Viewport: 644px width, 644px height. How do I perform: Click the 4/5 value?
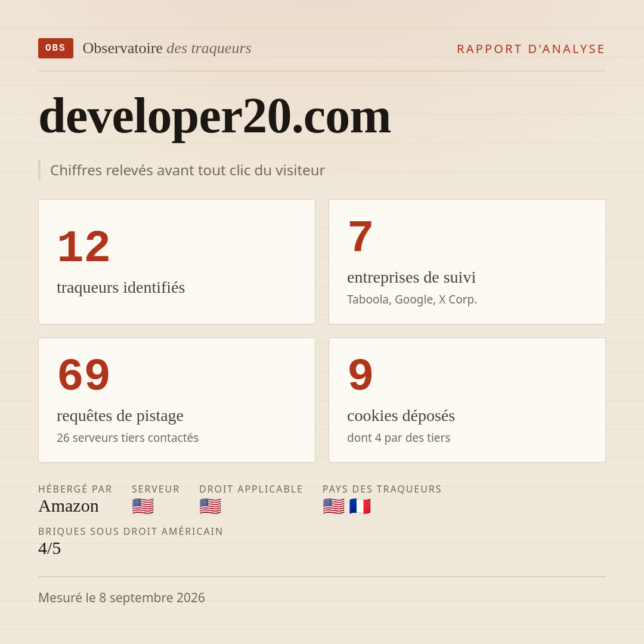coord(49,549)
